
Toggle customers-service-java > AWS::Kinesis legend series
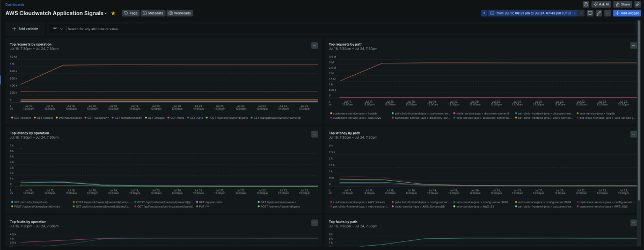pyautogui.click(x=356, y=202)
